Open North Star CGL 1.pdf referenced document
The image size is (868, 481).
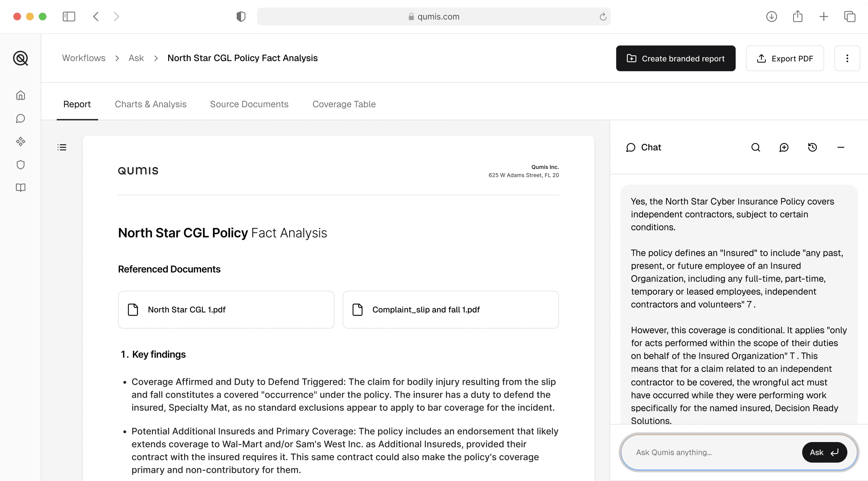click(226, 309)
